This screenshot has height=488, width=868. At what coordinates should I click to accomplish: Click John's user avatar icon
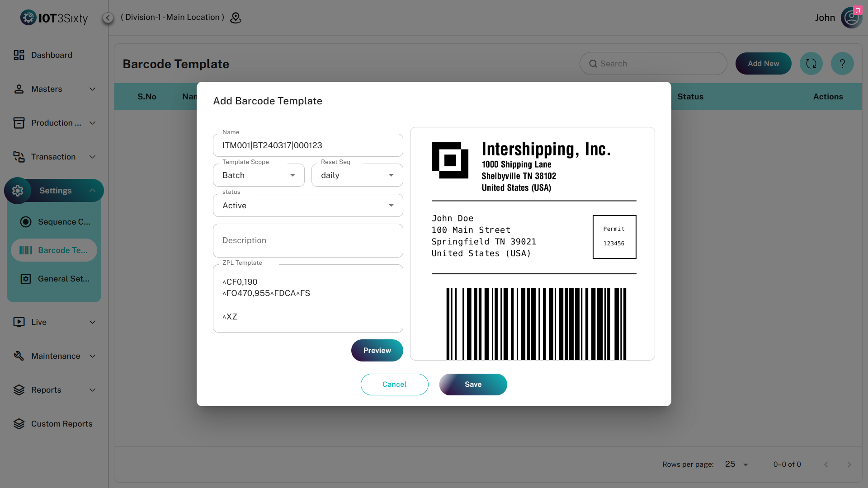coord(851,18)
